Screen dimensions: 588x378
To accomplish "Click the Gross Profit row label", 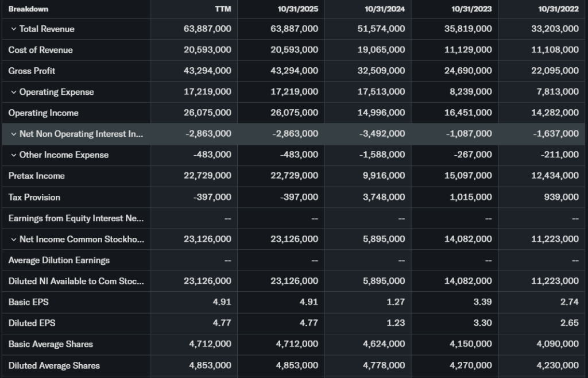I will tap(32, 71).
